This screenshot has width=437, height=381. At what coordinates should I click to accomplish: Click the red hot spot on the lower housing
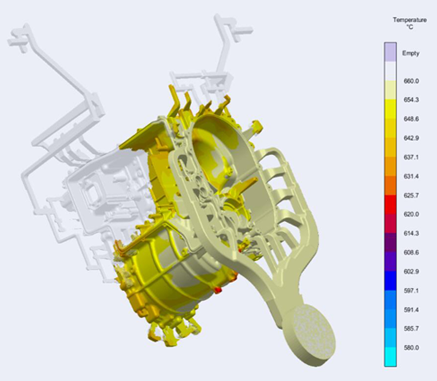click(x=218, y=290)
